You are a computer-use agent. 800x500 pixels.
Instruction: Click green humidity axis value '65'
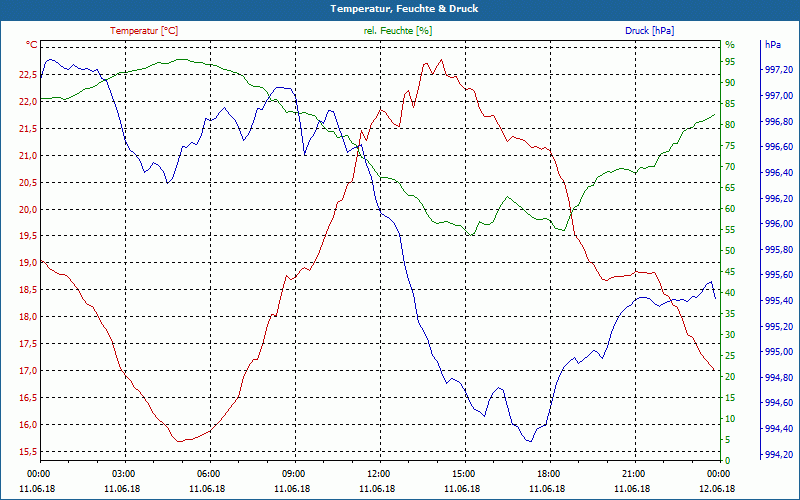click(730, 188)
